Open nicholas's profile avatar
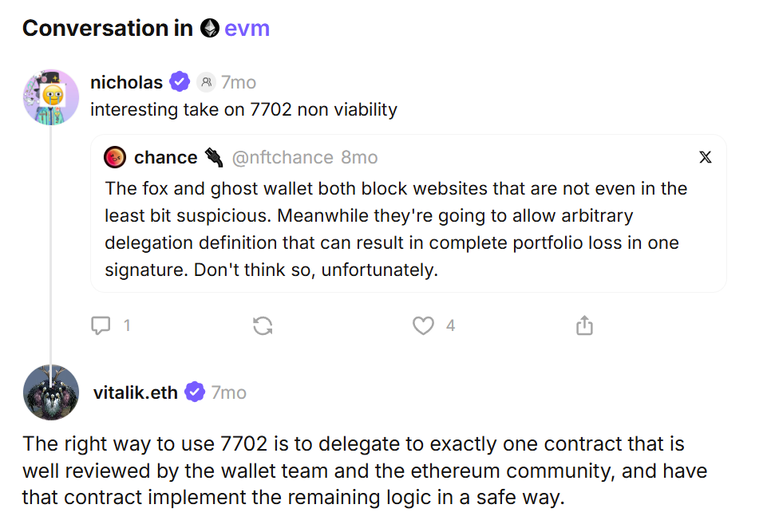 pos(51,97)
